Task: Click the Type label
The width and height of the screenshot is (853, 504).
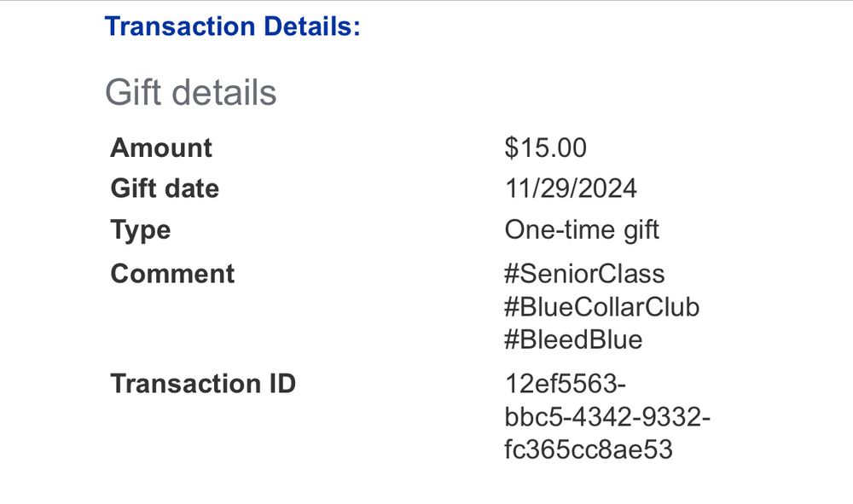Action: pyautogui.click(x=141, y=230)
